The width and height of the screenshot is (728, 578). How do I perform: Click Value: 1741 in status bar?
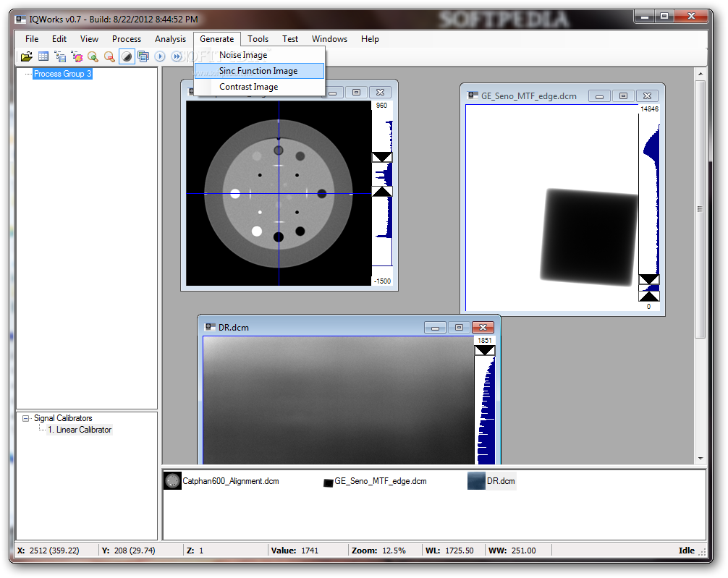click(295, 551)
